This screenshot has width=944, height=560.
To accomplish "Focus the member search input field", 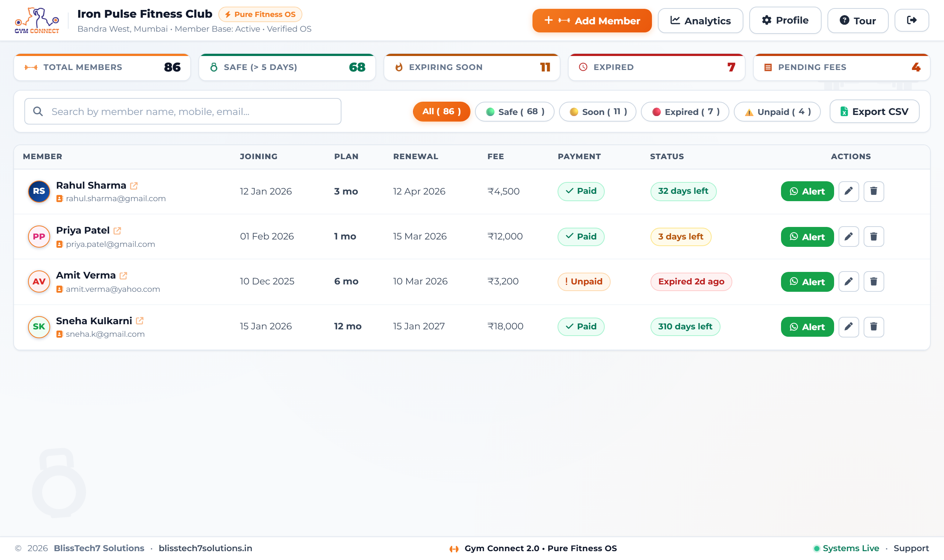I will pos(183,111).
